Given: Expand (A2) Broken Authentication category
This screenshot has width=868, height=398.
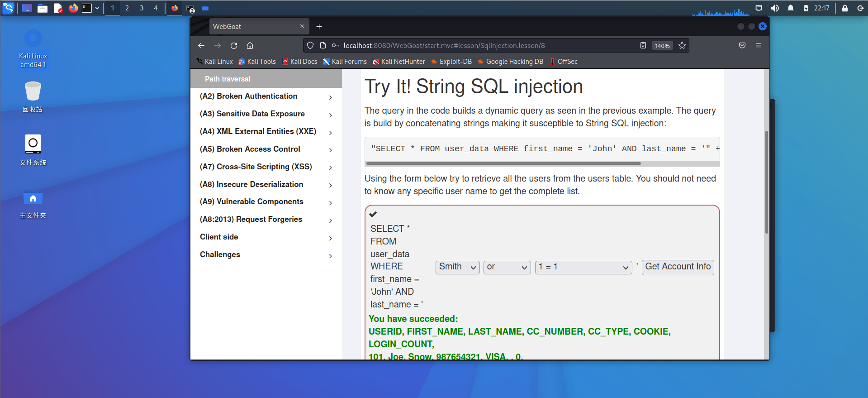Looking at the screenshot, I should pyautogui.click(x=266, y=96).
